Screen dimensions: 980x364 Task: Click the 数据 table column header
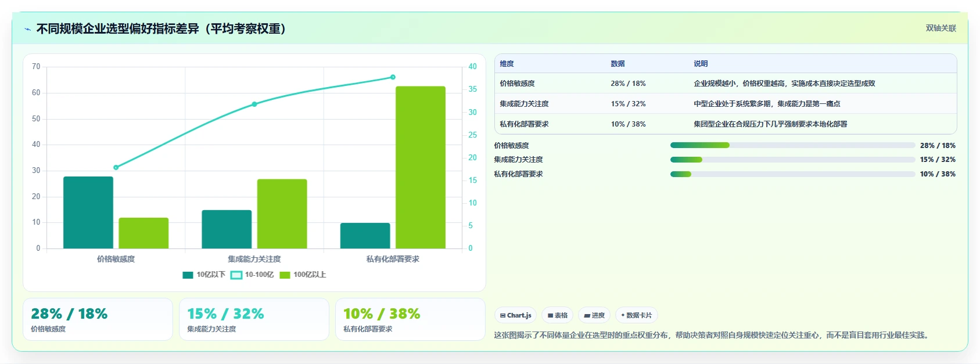(x=618, y=64)
